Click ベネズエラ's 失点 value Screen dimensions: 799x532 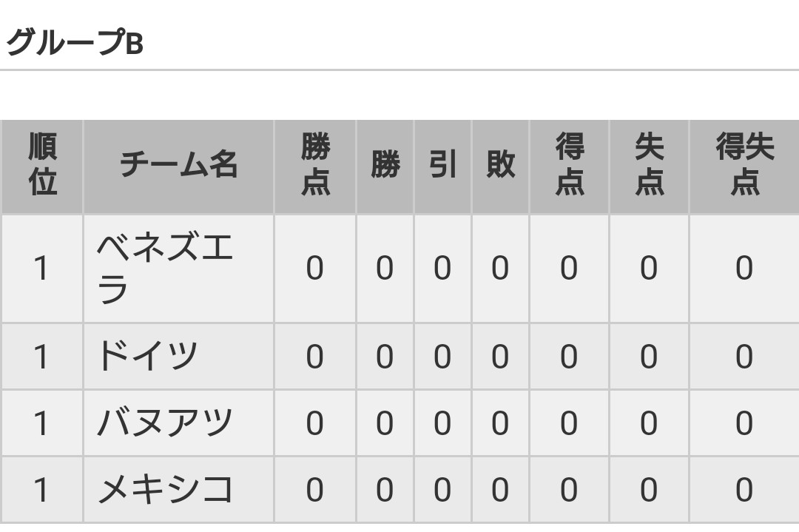649,269
